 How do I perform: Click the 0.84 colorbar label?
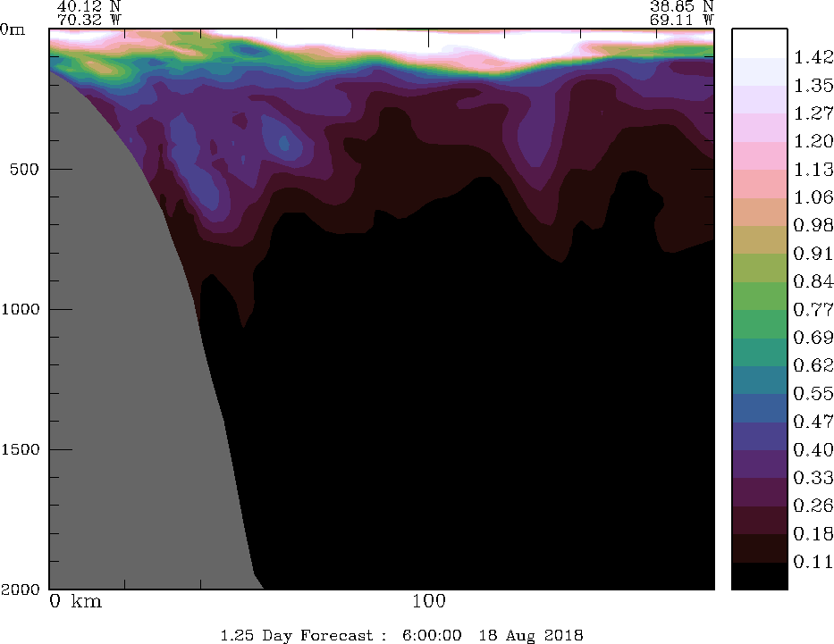(x=813, y=281)
